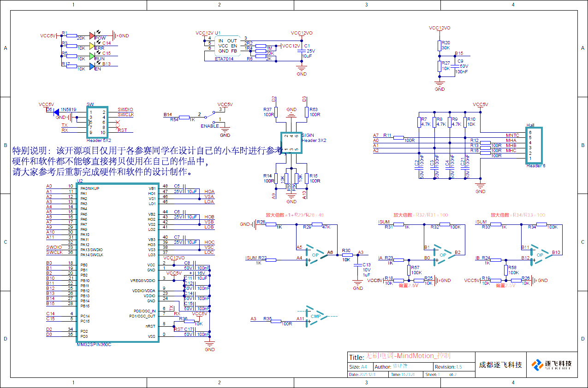Viewport: 588px width, 388px height.
Task: Click resistor R35 100R symbol
Action: (x=276, y=321)
